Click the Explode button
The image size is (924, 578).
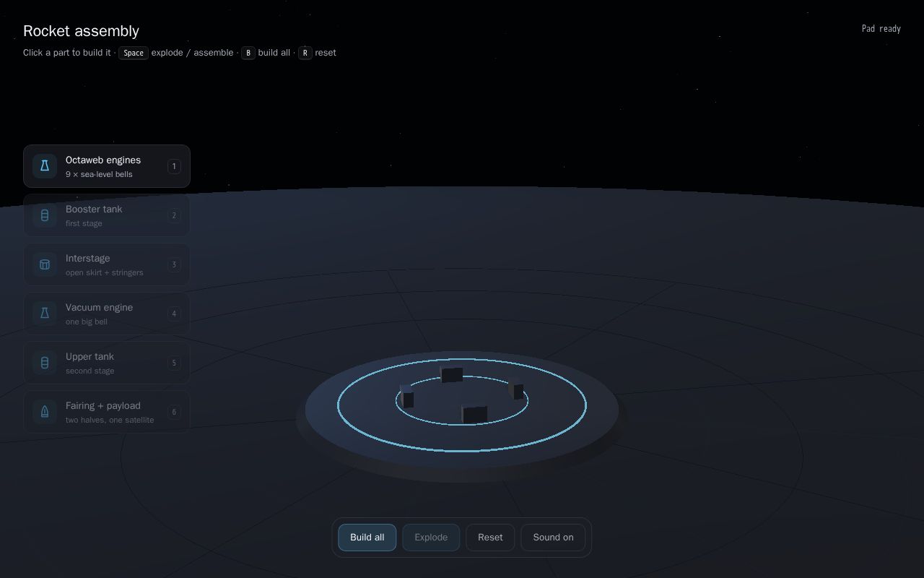[x=431, y=538]
